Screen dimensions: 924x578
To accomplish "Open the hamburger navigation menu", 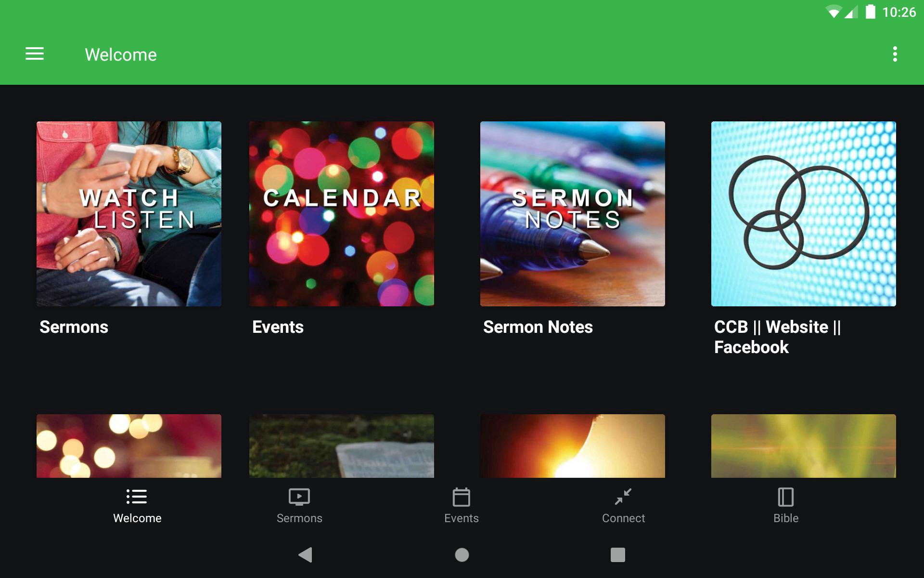I will point(35,54).
